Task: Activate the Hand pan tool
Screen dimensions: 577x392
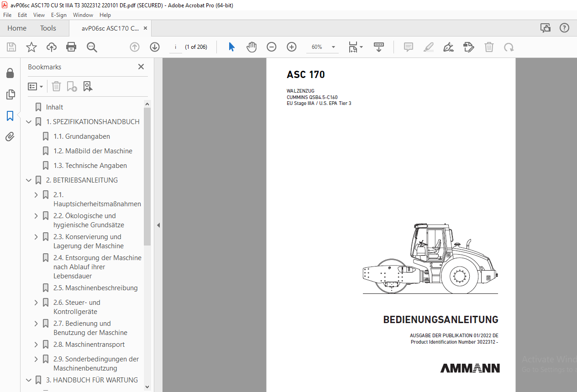Action: [252, 47]
